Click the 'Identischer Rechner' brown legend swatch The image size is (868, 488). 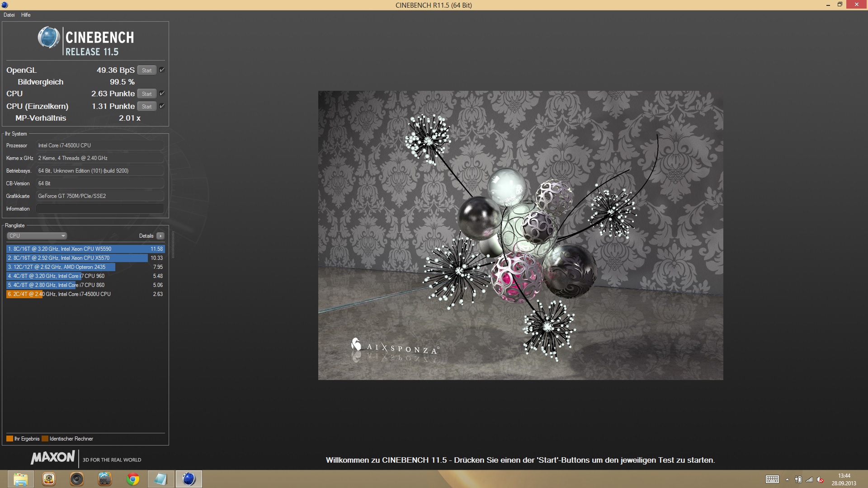point(45,439)
